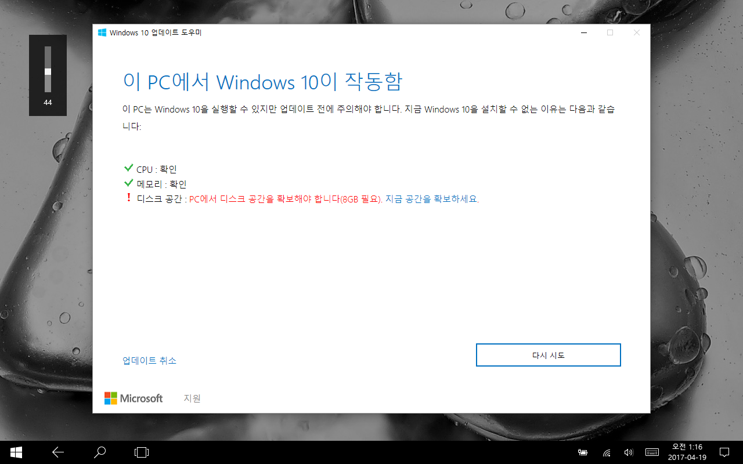Viewport: 743px width, 465px height.
Task: Open the Action Center notification icon
Action: 724,453
